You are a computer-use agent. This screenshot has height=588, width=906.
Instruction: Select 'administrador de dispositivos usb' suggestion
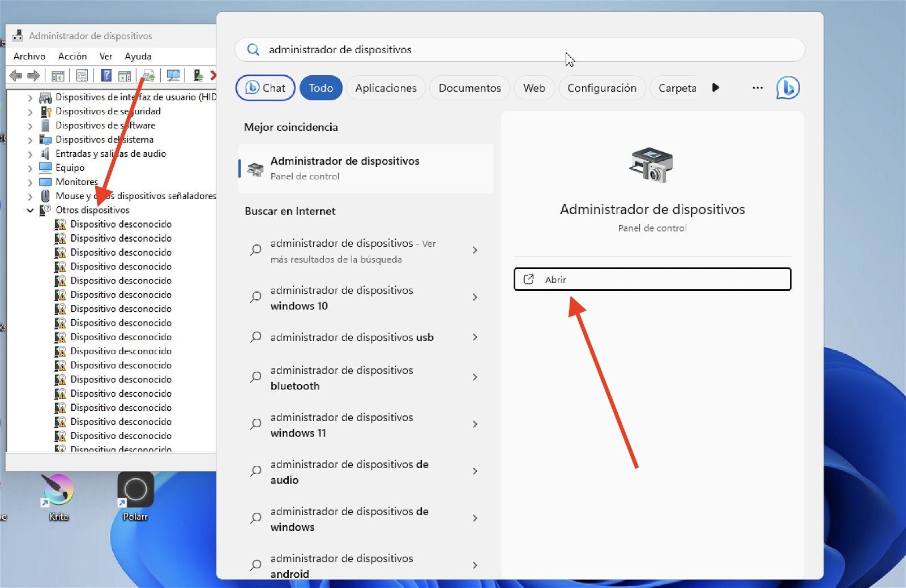coord(366,337)
